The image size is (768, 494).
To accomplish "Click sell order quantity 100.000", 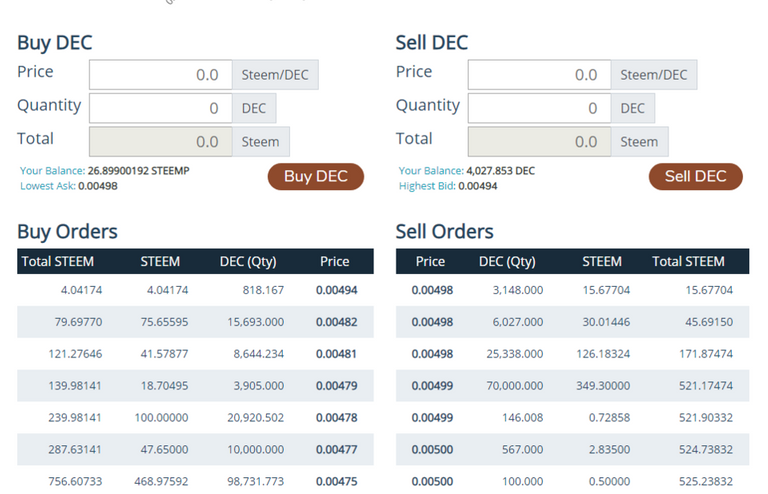I will (x=523, y=481).
